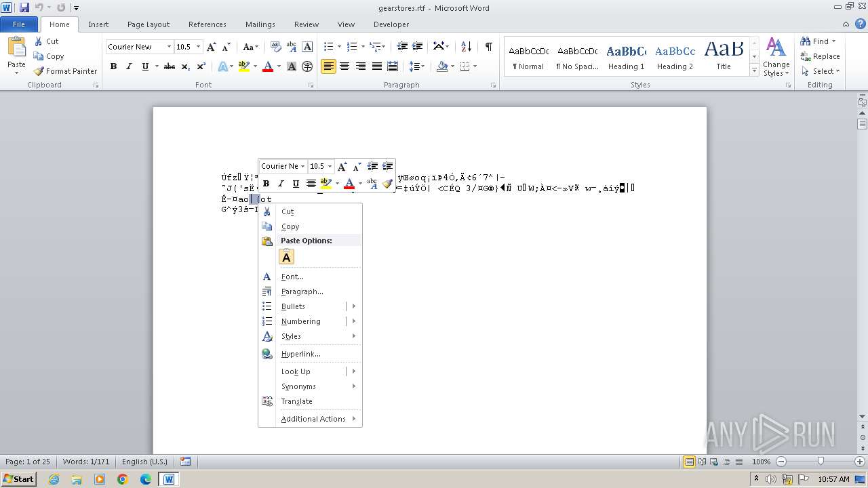Decrease indent in Paragraph group
Image resolution: width=868 pixels, height=488 pixels.
point(402,47)
